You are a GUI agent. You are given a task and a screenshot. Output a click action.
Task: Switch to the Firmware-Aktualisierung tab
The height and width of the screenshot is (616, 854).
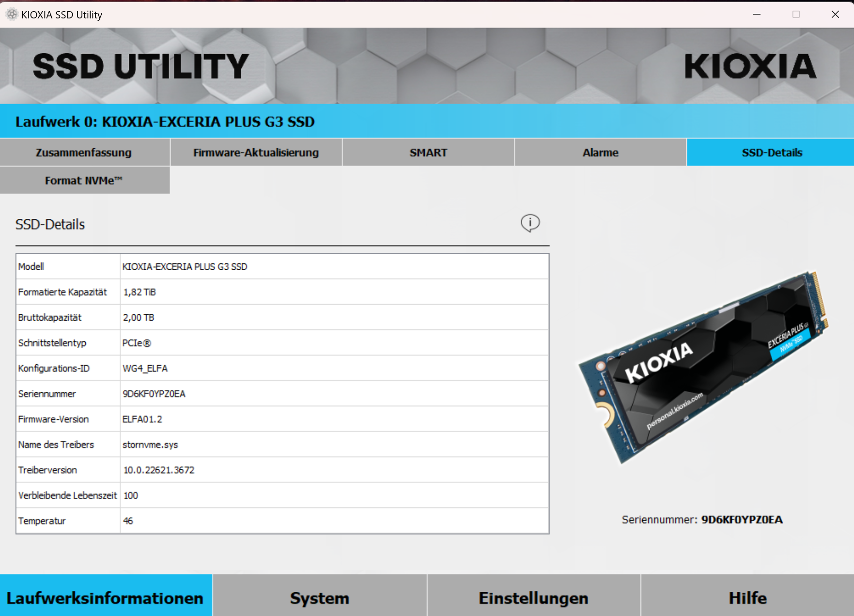tap(256, 153)
